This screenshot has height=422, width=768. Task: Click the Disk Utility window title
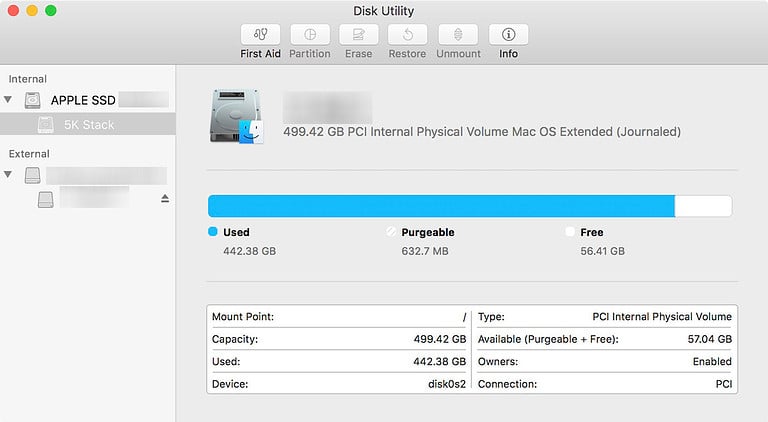coord(384,11)
